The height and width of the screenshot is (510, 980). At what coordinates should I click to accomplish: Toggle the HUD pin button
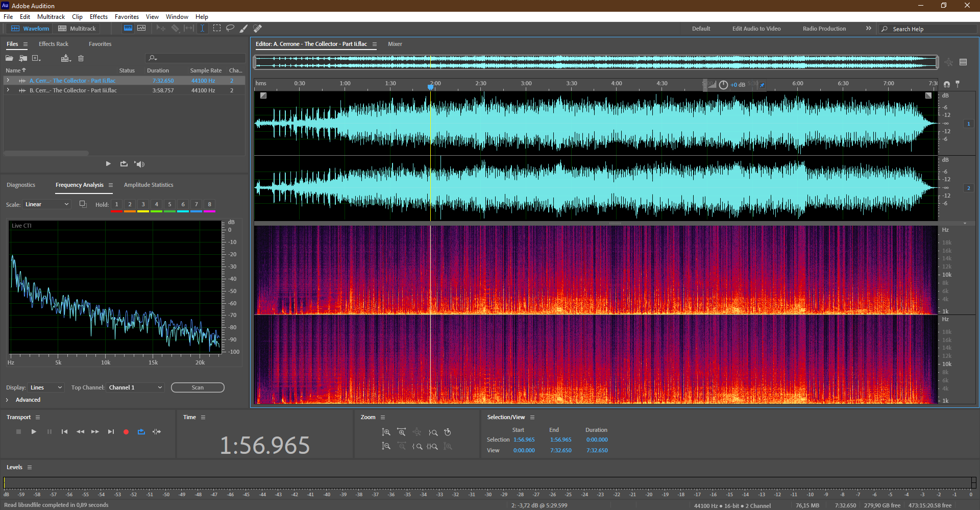point(762,85)
